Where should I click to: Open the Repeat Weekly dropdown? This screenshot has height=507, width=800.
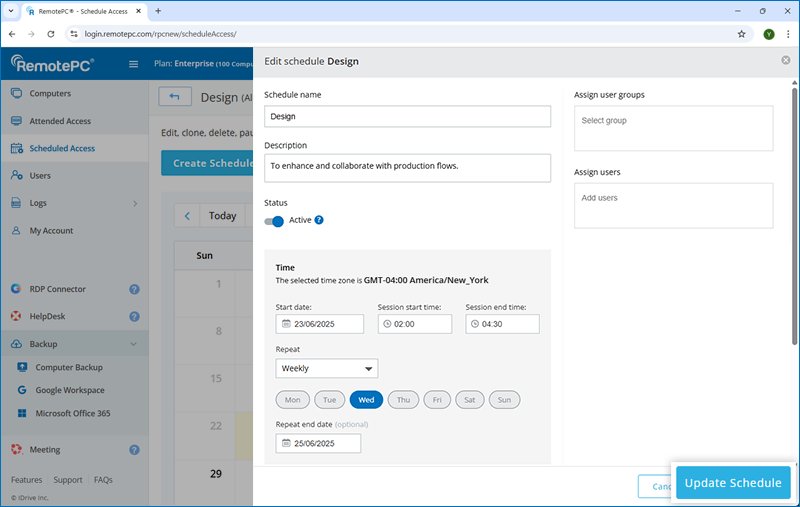(x=326, y=368)
